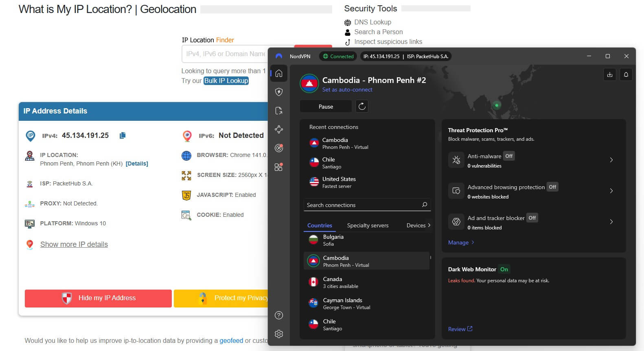Open file sharing sidebar icon
644x351 pixels.
[279, 111]
